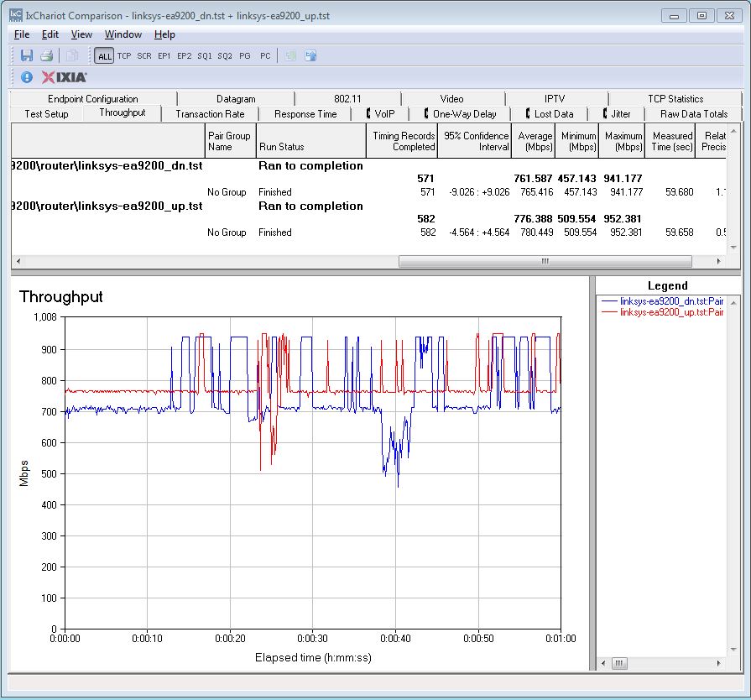Image resolution: width=751 pixels, height=700 pixels.
Task: Switch to Endpoint Configuration tab
Action: (93, 99)
